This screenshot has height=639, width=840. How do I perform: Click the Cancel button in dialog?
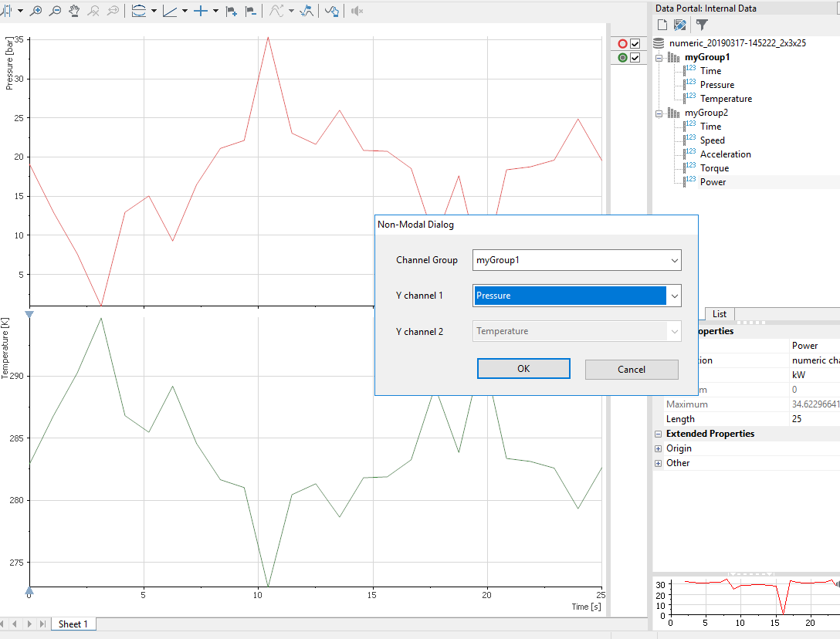click(x=631, y=369)
